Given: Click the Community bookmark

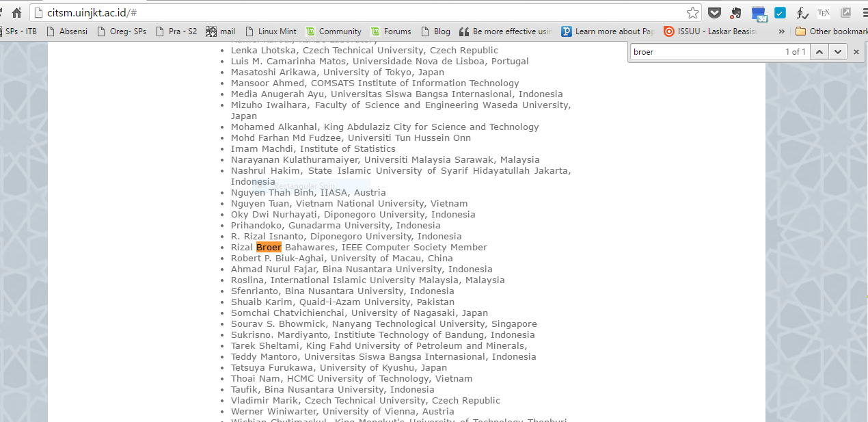Looking at the screenshot, I should pos(334,31).
